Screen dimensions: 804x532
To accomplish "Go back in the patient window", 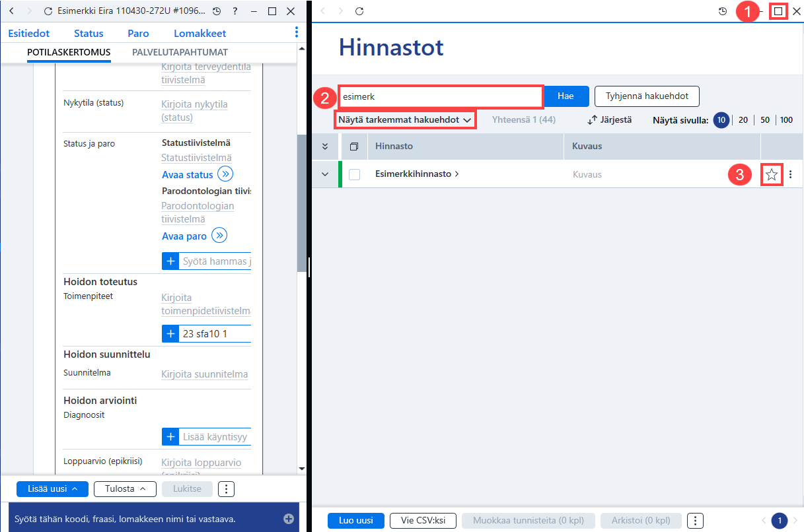I will pos(11,12).
